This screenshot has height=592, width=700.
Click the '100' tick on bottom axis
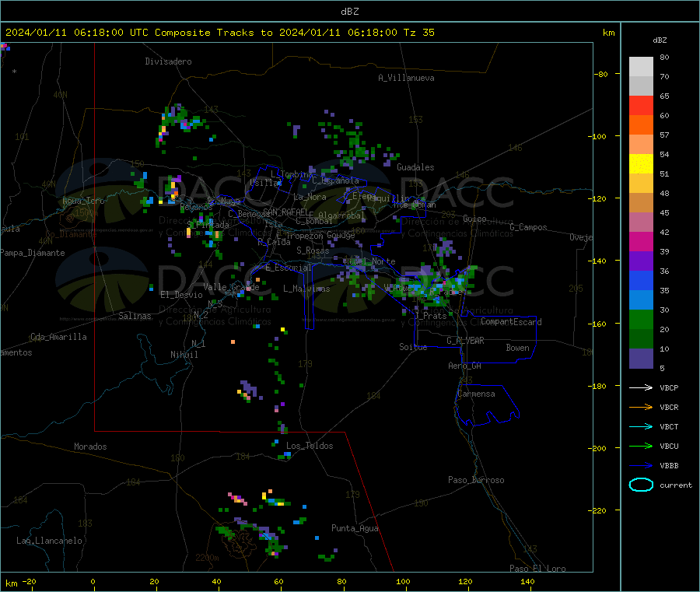pyautogui.click(x=403, y=581)
